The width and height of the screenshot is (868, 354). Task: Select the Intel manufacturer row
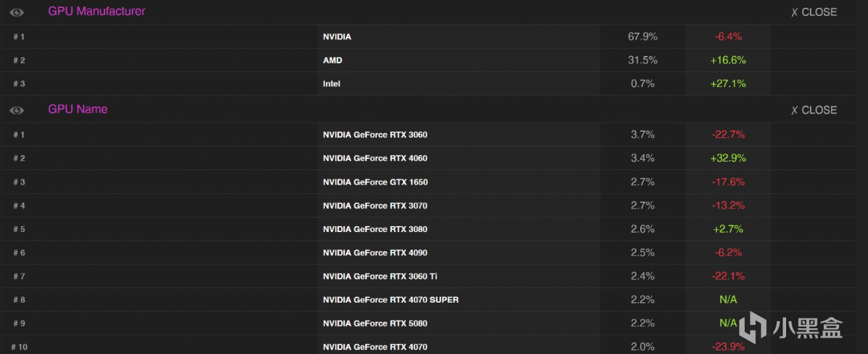(331, 84)
